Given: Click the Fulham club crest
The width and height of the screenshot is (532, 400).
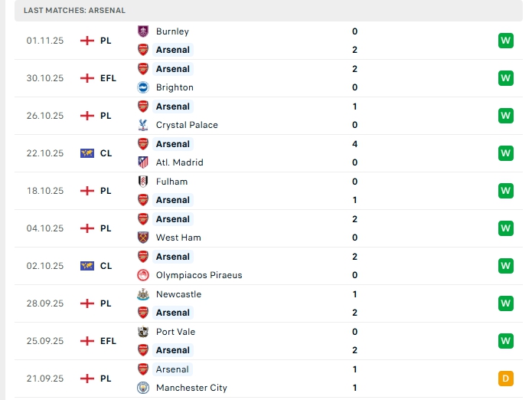Looking at the screenshot, I should 142,182.
